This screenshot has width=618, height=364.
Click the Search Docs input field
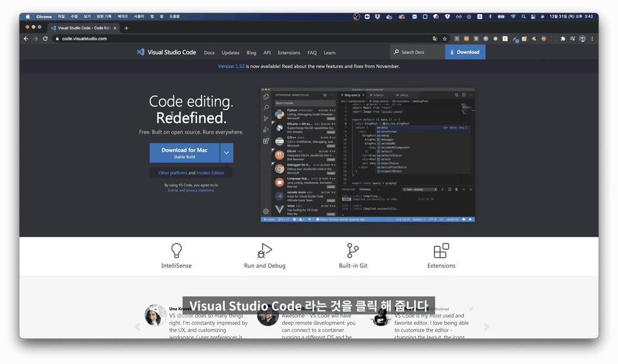(417, 52)
